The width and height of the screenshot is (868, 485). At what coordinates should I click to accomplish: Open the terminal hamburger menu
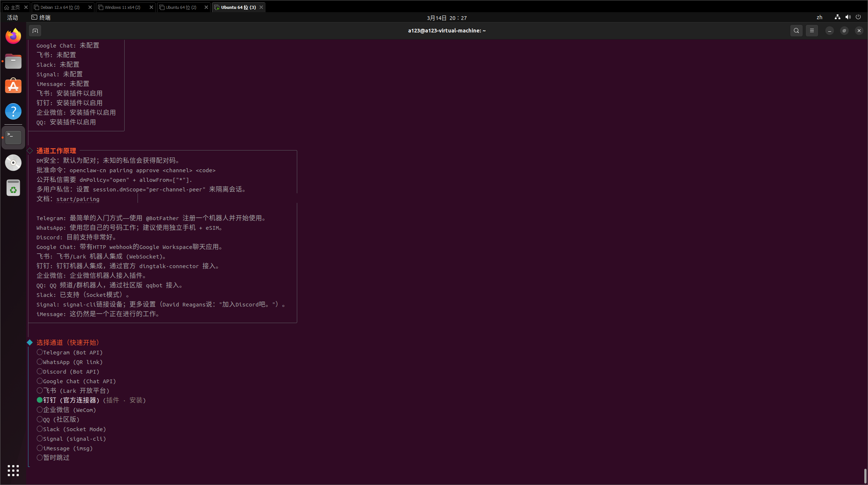click(812, 31)
